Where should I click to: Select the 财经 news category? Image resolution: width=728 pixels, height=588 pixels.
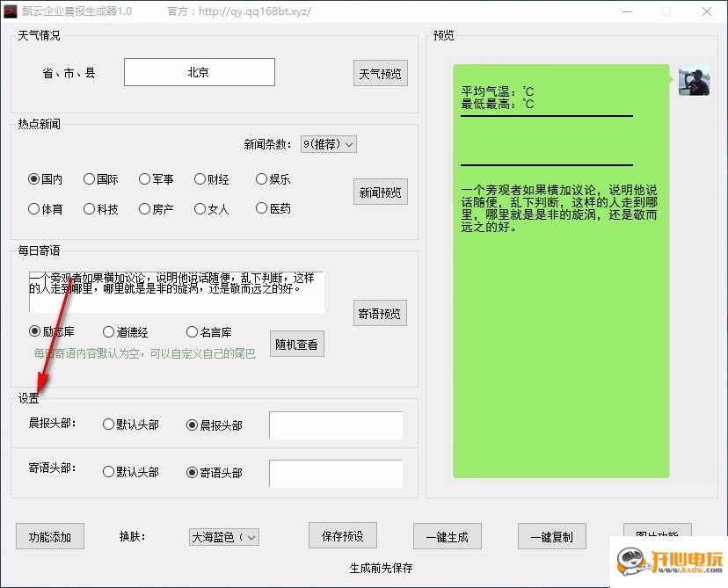pyautogui.click(x=212, y=179)
